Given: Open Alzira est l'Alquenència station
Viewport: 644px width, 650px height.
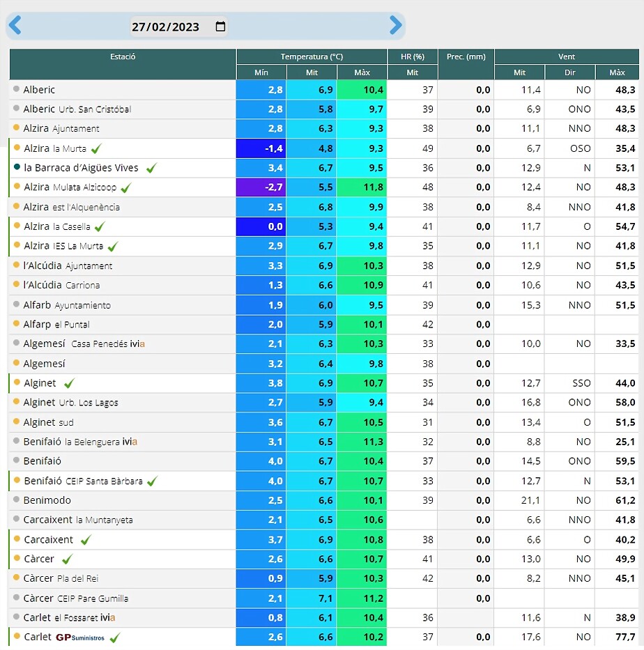Looking at the screenshot, I should click(71, 207).
